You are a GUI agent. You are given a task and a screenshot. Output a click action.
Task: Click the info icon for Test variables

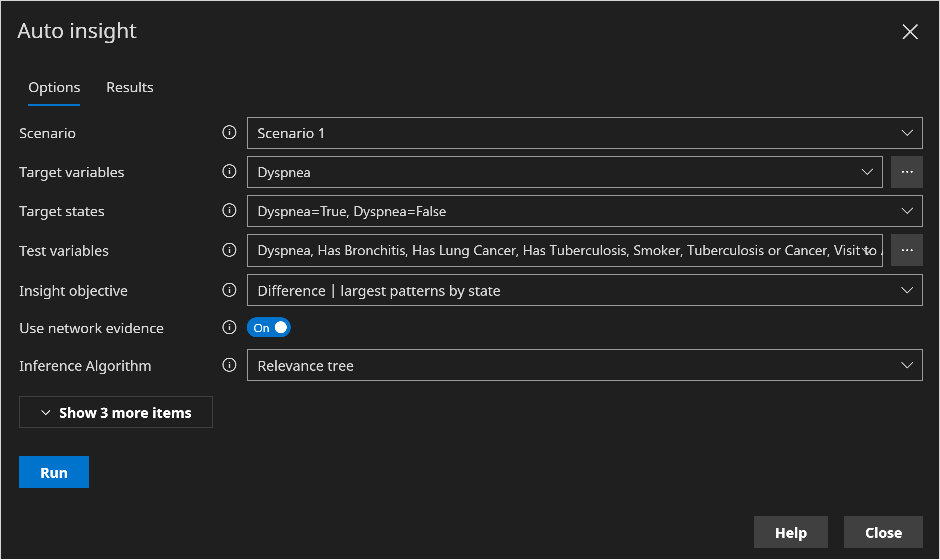229,250
